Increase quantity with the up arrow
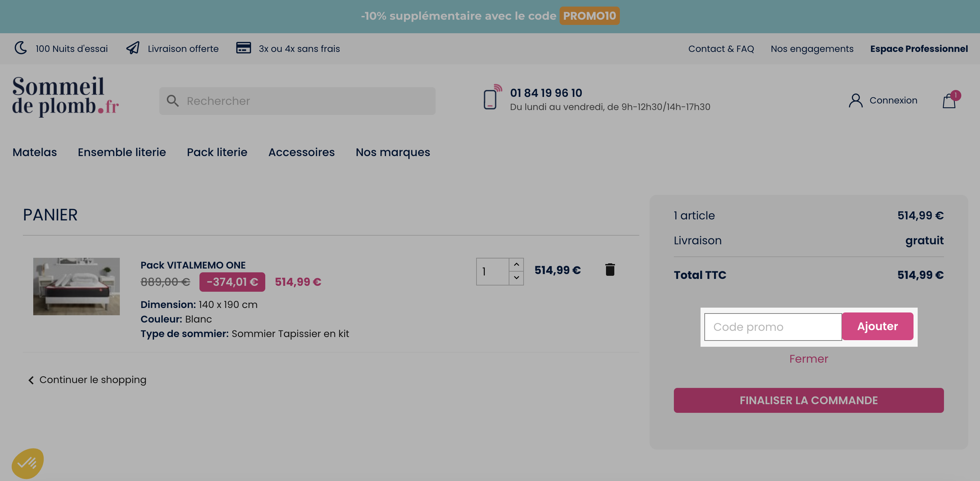Viewport: 980px width, 481px height. click(x=516, y=265)
